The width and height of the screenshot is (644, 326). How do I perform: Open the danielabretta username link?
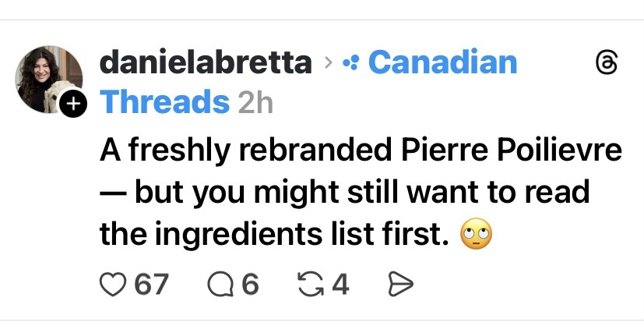click(x=206, y=63)
